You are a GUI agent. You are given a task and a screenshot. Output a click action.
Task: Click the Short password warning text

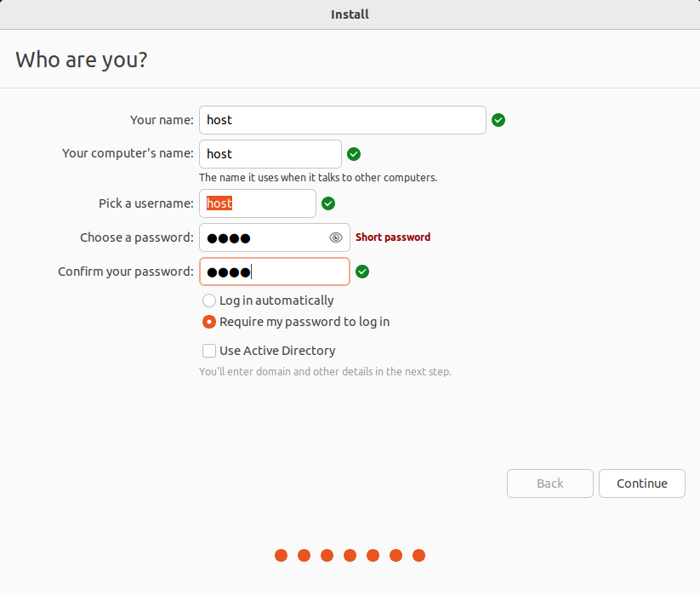click(x=393, y=237)
